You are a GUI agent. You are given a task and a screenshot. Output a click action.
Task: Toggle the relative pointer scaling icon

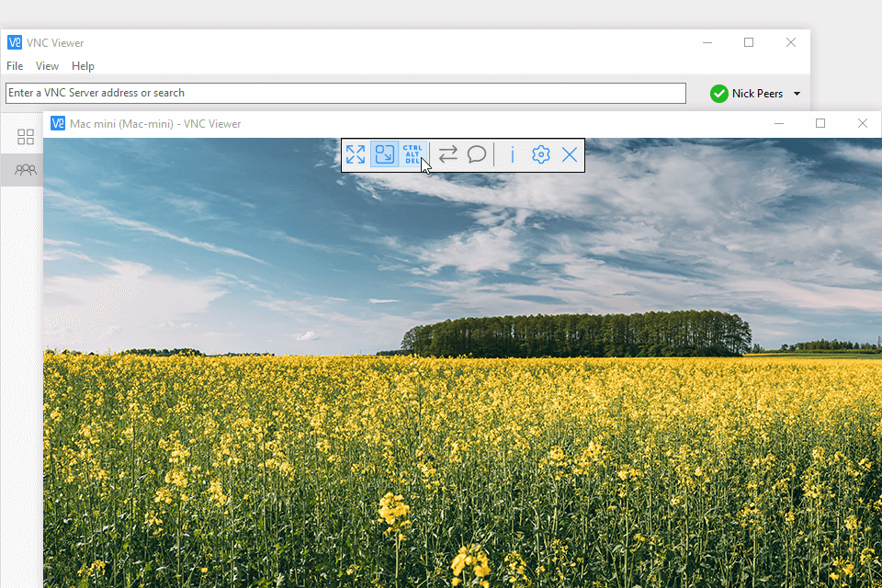385,154
